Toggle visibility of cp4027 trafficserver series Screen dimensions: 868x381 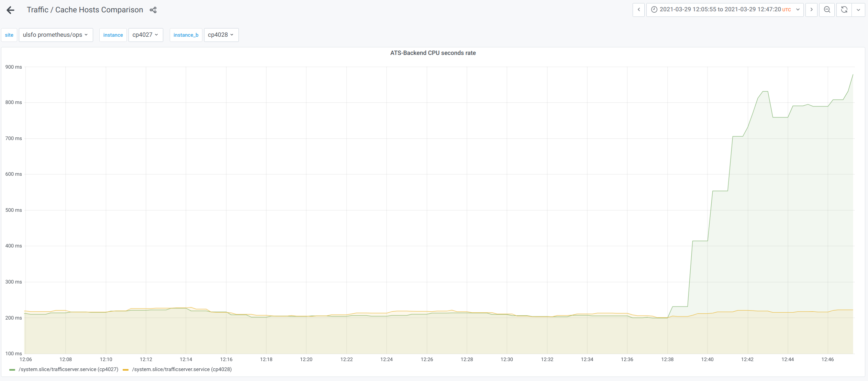[68, 369]
